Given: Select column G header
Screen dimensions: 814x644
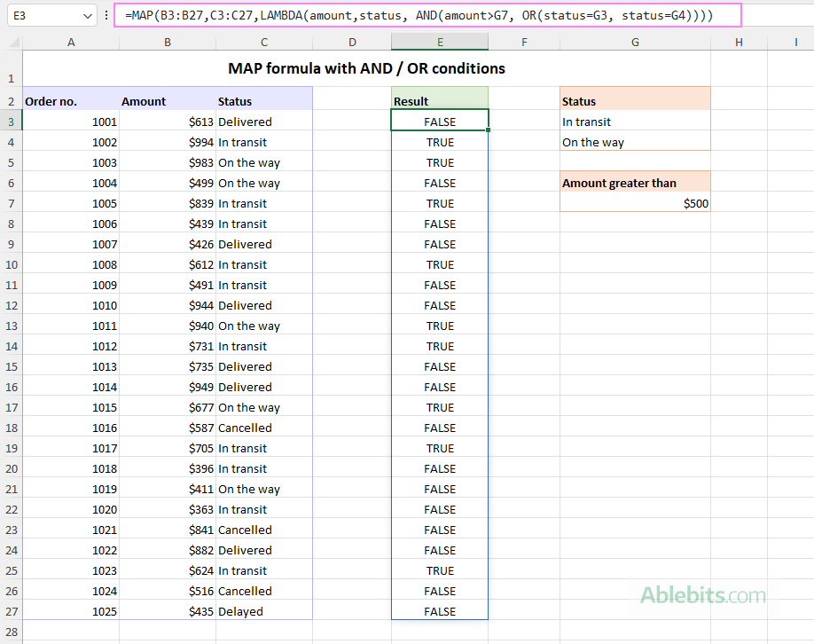Looking at the screenshot, I should 635,41.
